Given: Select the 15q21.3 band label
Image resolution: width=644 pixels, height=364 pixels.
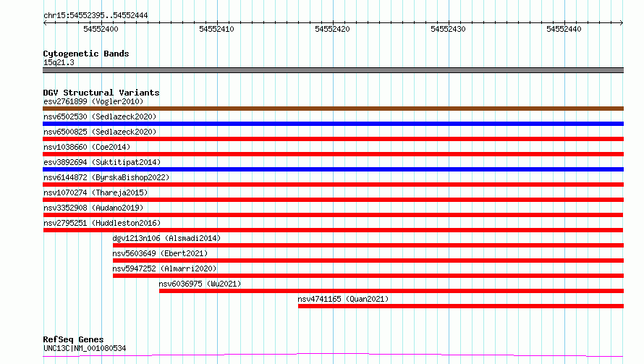Looking at the screenshot, I should (x=59, y=62).
